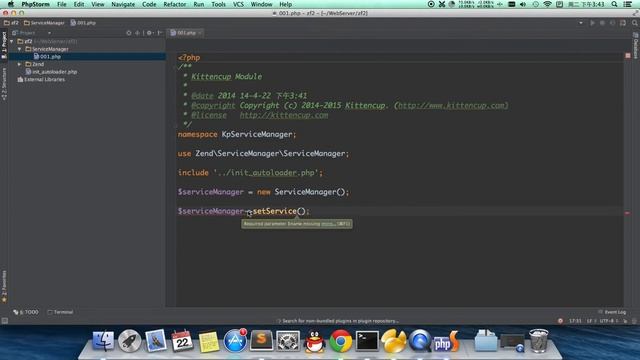Open the Refactor menu

(x=175, y=4)
